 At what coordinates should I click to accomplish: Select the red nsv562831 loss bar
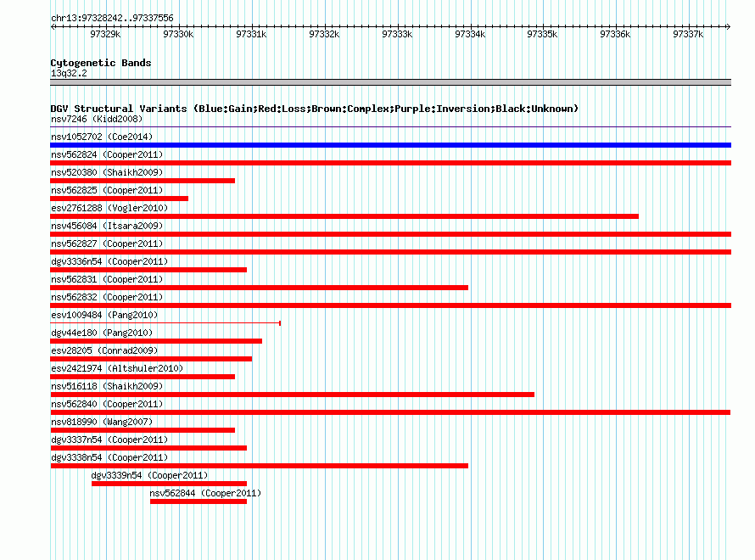point(259,288)
